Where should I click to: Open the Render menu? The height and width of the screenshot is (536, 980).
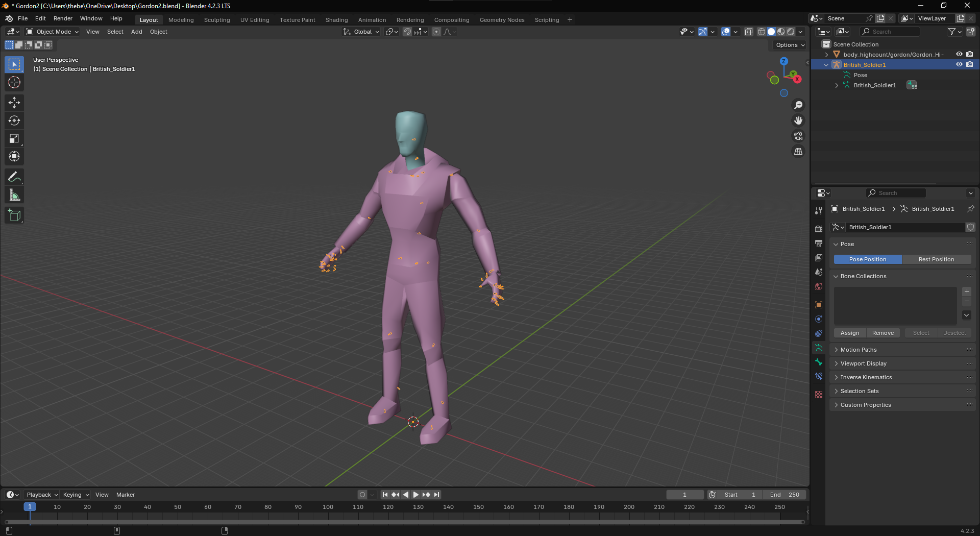click(x=63, y=18)
